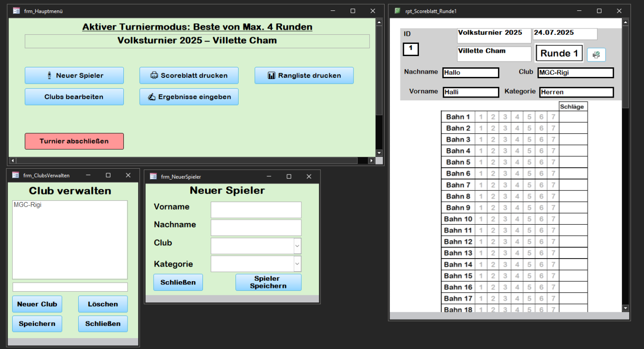Click the frm_NeuerSpieler window title icon
Image resolution: width=644 pixels, height=349 pixels.
pos(153,177)
